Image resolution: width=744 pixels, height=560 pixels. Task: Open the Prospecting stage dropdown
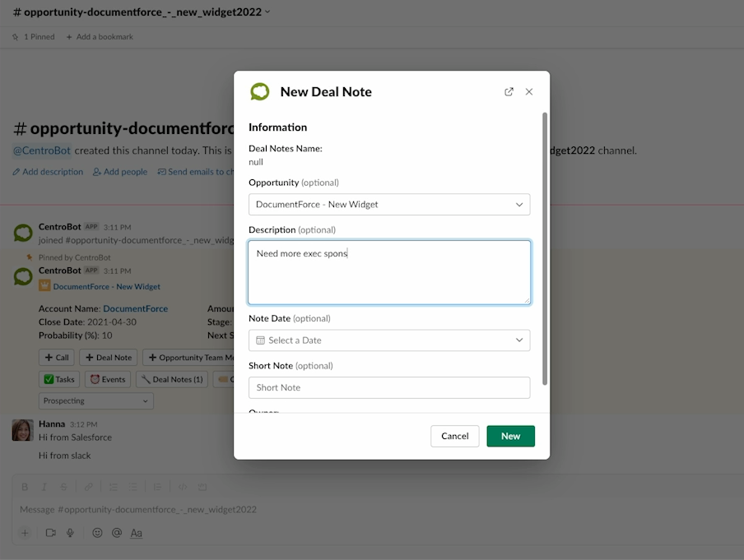[95, 400]
